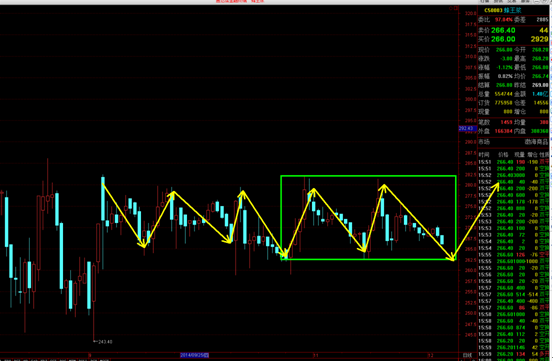553x362 pixels.
Task: Click the blue 292.43 price axis marker
Action: pyautogui.click(x=467, y=128)
